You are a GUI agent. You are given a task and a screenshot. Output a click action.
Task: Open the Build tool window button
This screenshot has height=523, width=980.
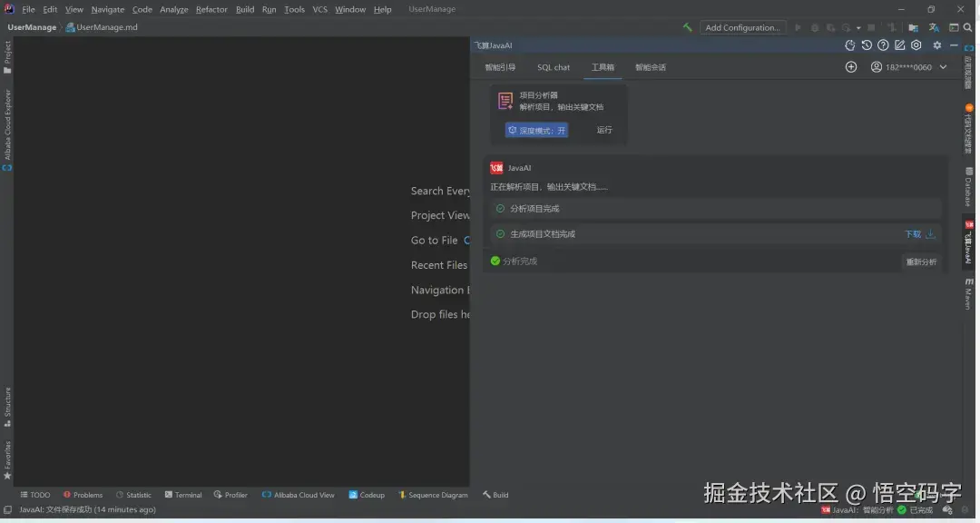click(x=495, y=495)
